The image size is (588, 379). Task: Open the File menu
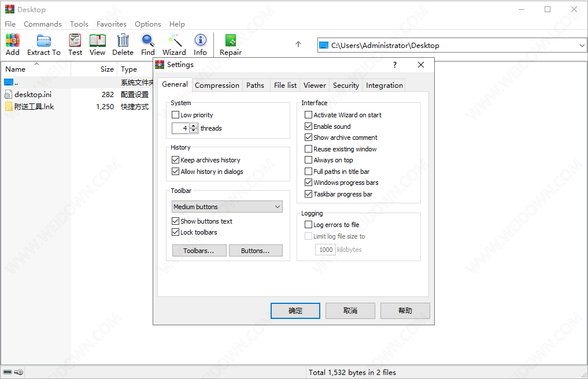pos(10,24)
